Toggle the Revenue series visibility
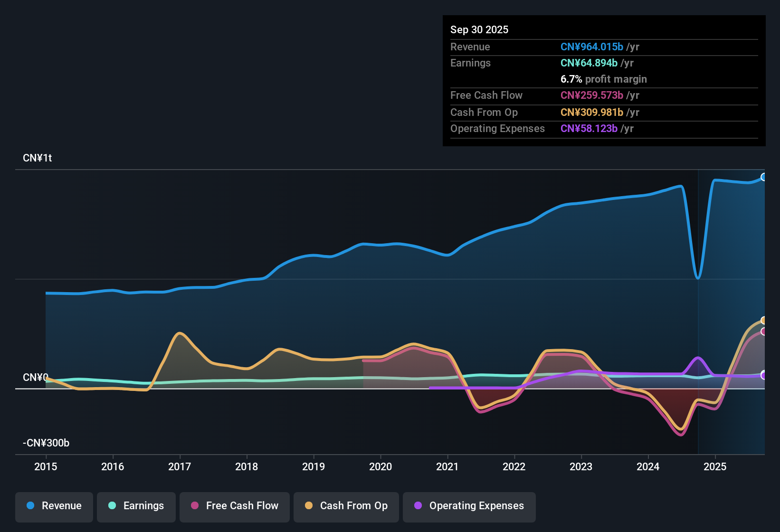The image size is (780, 532). pos(54,506)
